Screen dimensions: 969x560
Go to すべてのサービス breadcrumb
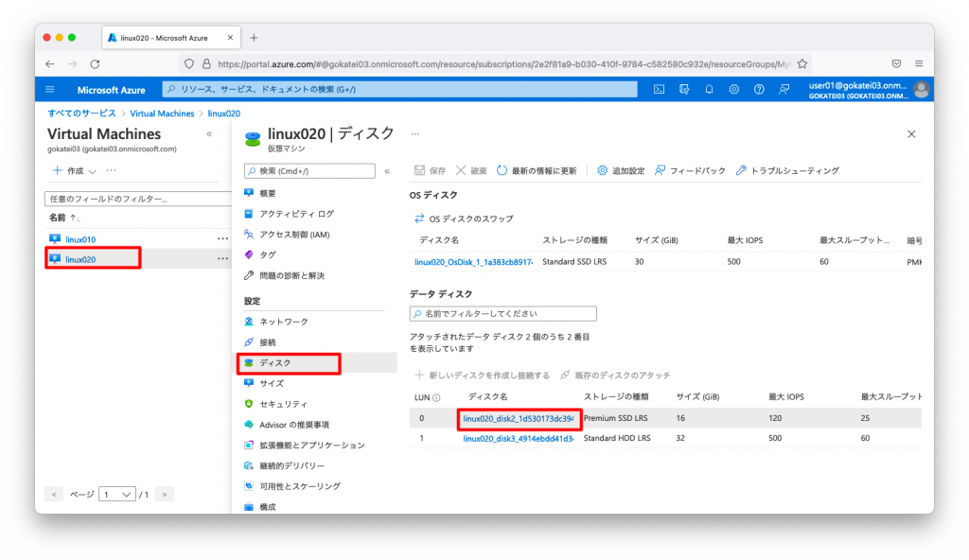81,114
